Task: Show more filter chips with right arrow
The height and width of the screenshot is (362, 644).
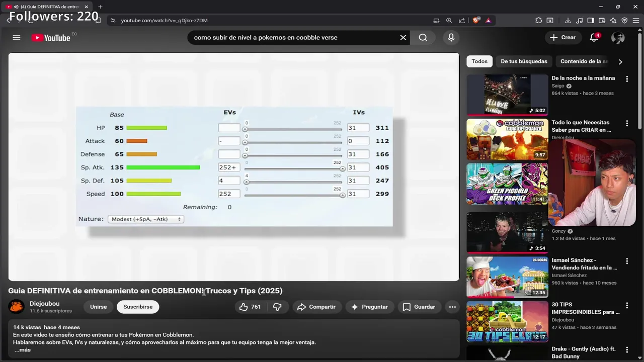Action: 620,61
